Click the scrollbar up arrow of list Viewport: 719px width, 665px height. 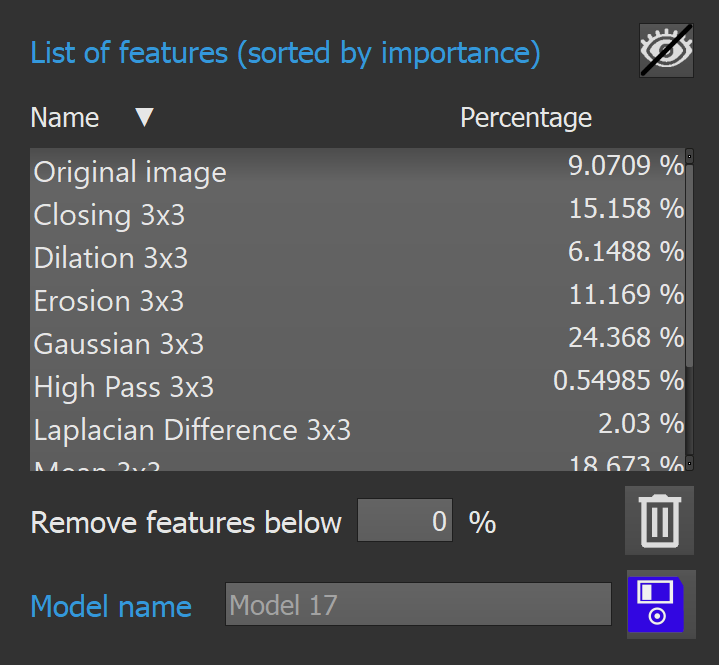689,156
